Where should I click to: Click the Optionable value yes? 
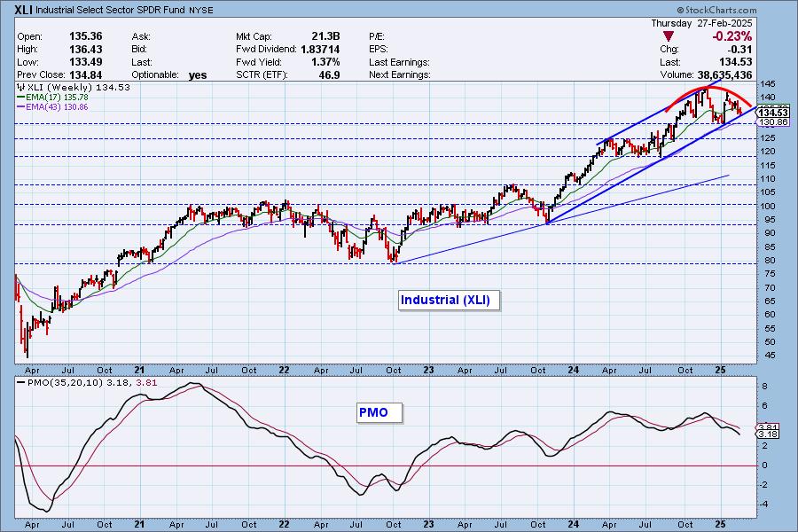coord(198,75)
